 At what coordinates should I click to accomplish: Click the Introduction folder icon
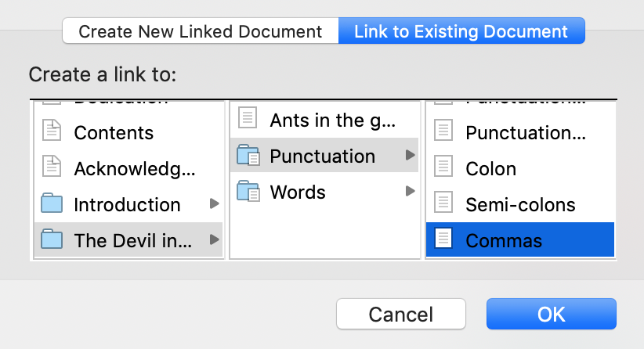(x=52, y=205)
